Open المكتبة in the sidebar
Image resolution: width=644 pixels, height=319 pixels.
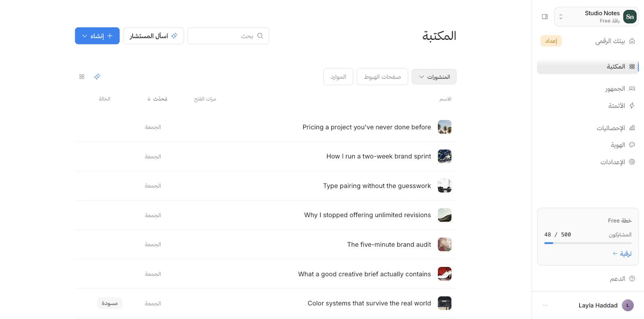click(x=587, y=66)
